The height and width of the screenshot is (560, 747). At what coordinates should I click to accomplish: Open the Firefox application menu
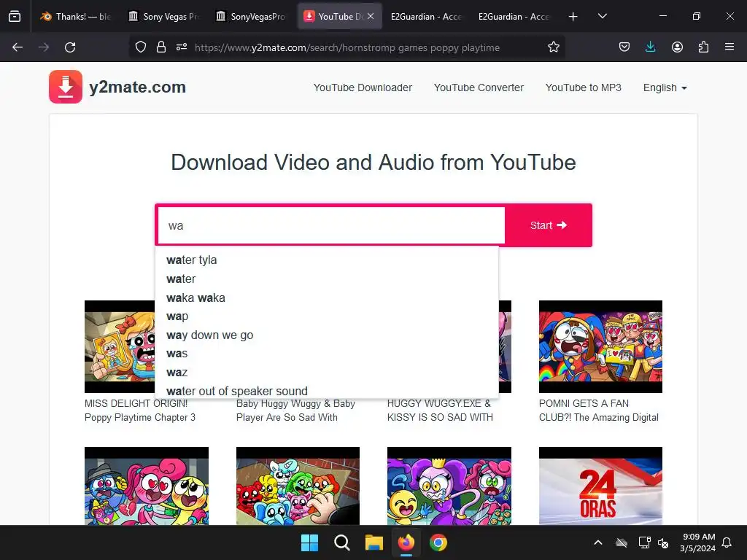tap(729, 47)
